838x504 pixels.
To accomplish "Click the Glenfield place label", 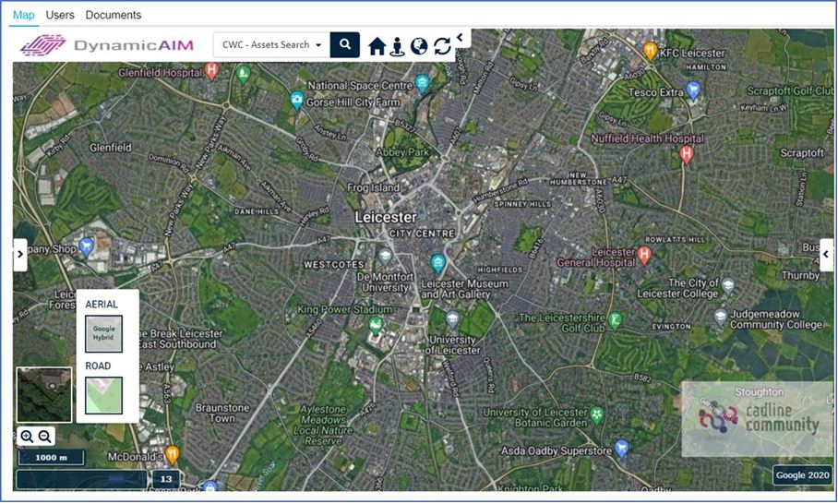I will [x=111, y=148].
